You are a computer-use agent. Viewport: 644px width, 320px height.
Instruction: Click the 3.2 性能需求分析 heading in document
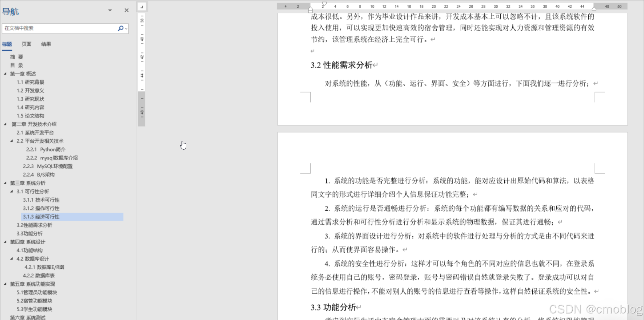[x=341, y=65]
